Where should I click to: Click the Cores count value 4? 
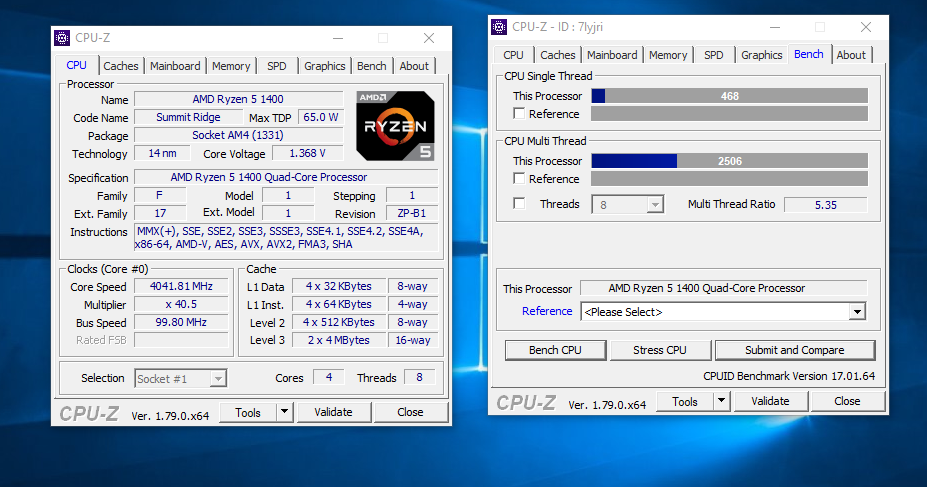329,377
